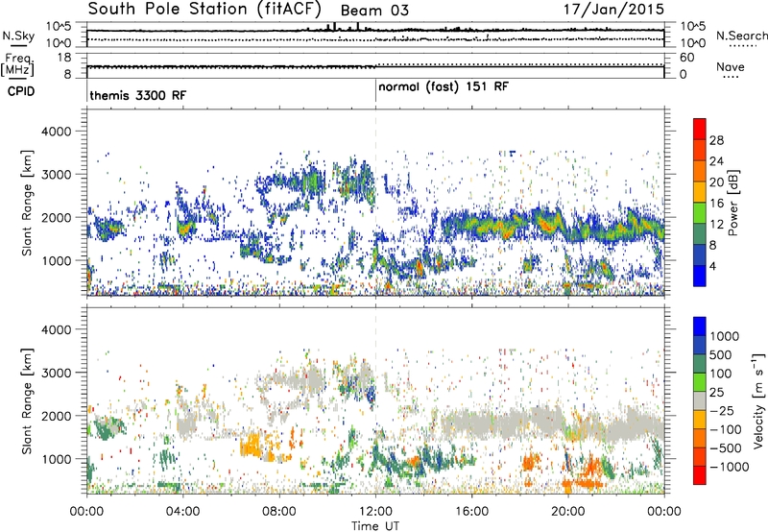Screen dimensions: 768x532
Task: Select the "2000" tick on power panel
Action: point(56,217)
